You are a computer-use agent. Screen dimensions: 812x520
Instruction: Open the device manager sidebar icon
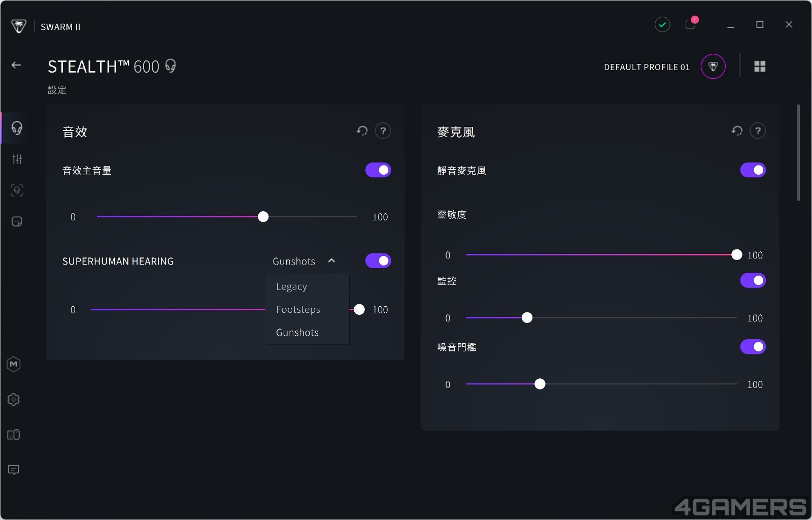(14, 435)
